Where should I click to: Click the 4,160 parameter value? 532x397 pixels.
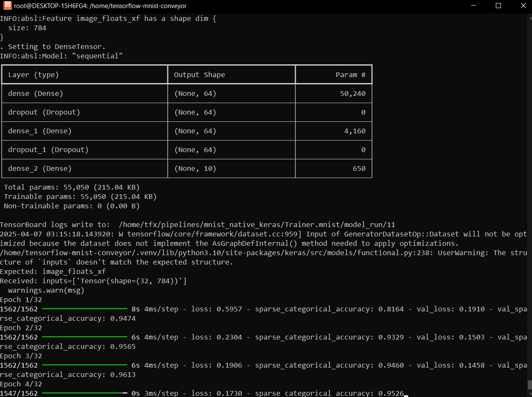coord(355,131)
